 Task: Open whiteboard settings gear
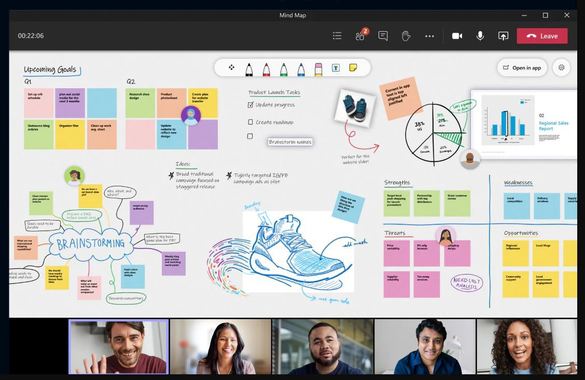(x=561, y=67)
